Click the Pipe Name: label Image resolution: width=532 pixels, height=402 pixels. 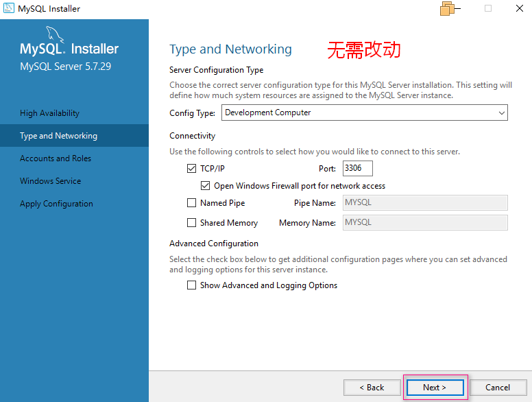click(x=315, y=203)
